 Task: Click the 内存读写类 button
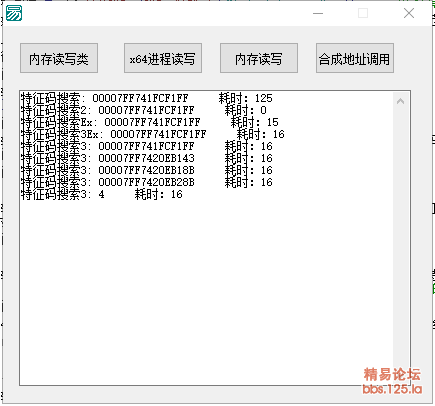(x=59, y=58)
